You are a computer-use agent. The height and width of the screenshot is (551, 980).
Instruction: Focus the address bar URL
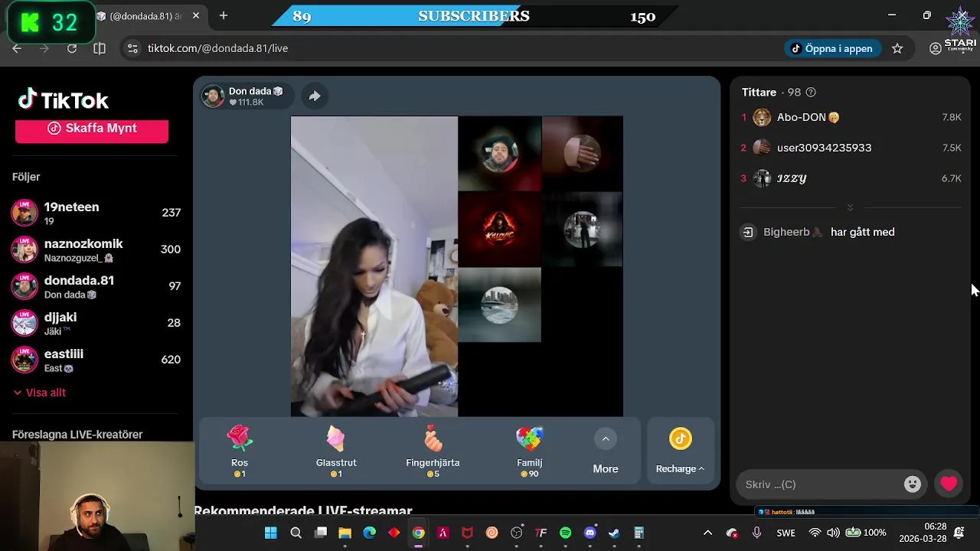217,48
